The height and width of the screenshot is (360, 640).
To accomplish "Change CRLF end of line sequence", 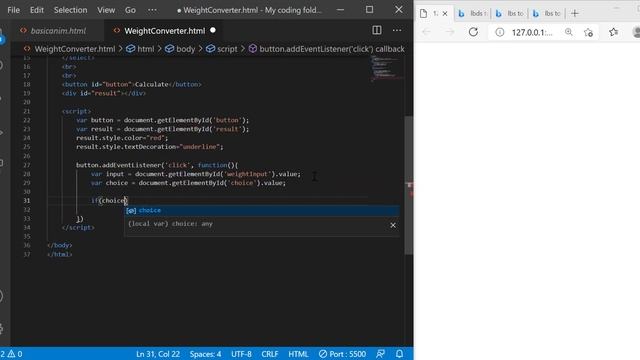I will click(269, 354).
